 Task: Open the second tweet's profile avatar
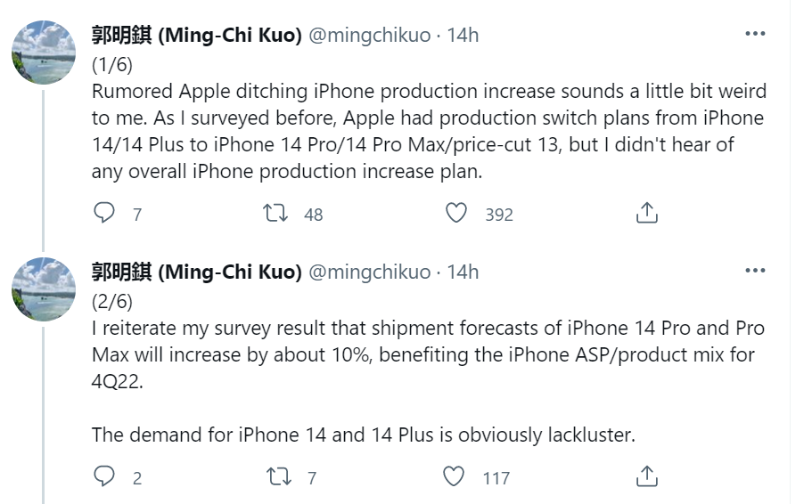point(43,289)
